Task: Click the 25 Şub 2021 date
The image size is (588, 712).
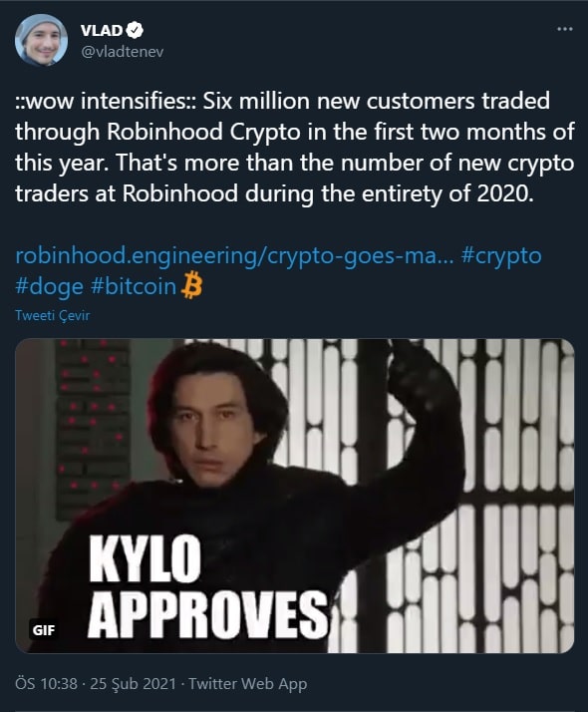Action: (133, 683)
